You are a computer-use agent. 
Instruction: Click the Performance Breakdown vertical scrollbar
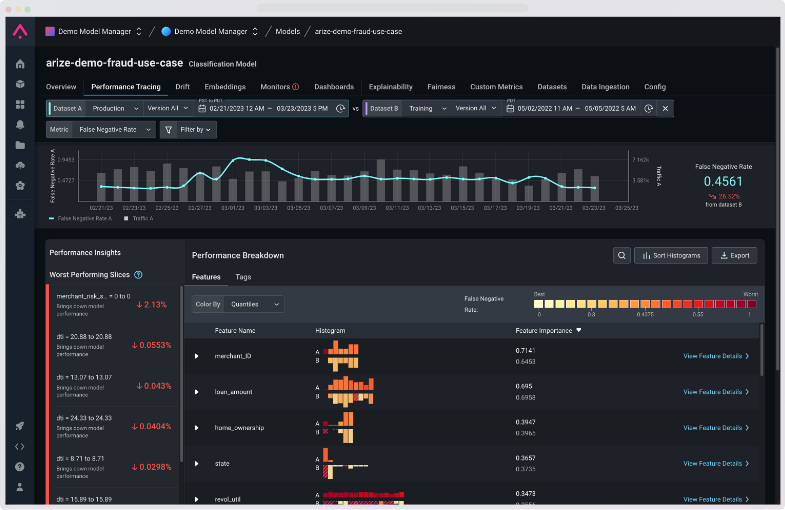pyautogui.click(x=762, y=349)
